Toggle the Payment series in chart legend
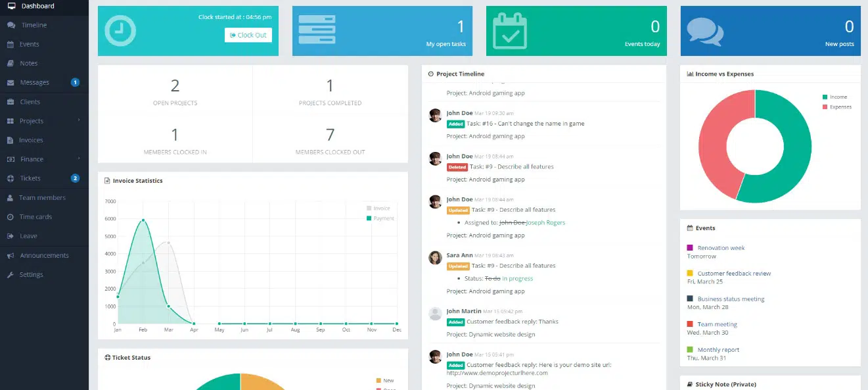The image size is (868, 390). click(383, 218)
